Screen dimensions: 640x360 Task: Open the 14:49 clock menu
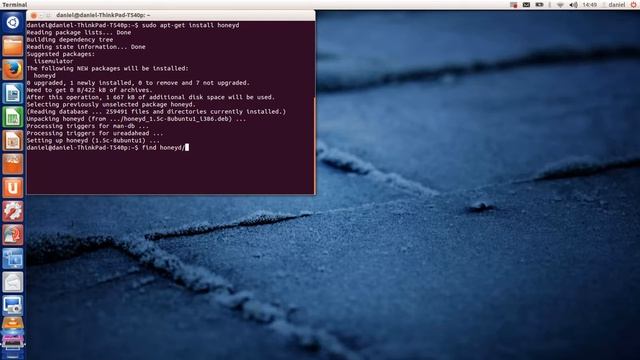pos(589,5)
